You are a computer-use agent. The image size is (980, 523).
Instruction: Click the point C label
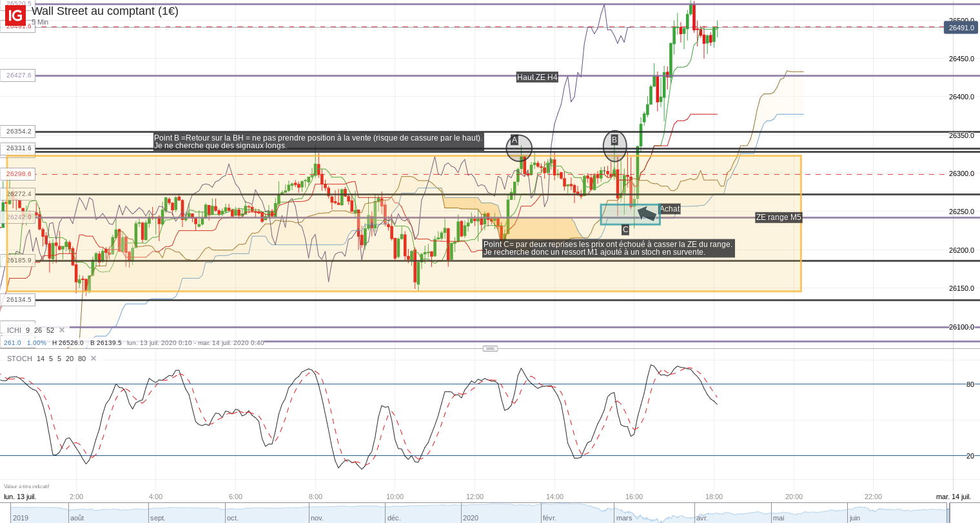[625, 230]
